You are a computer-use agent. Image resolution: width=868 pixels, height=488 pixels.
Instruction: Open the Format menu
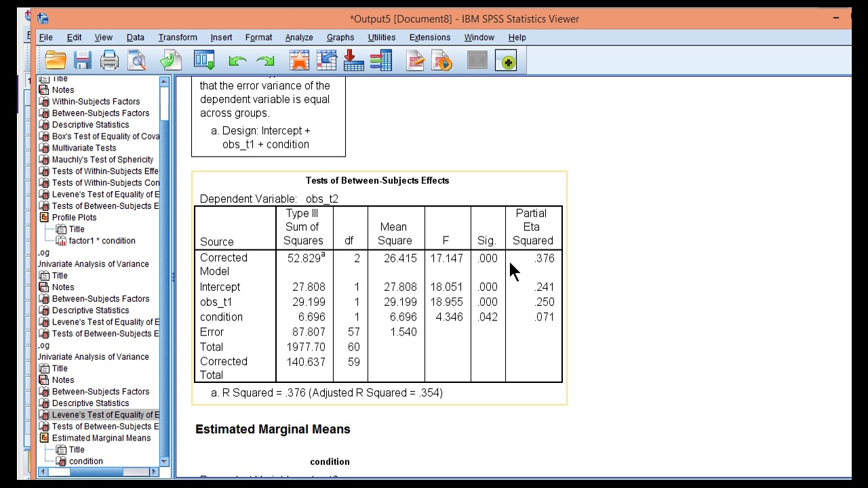(258, 37)
